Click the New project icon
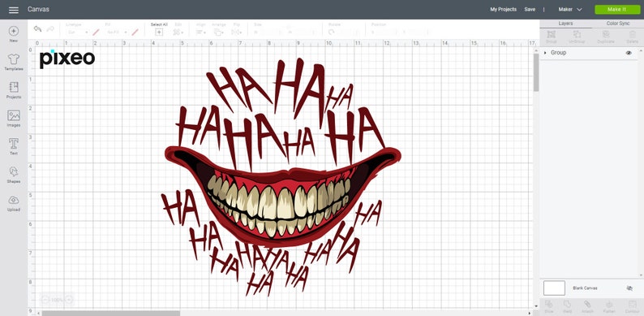The image size is (644, 316). [14, 31]
